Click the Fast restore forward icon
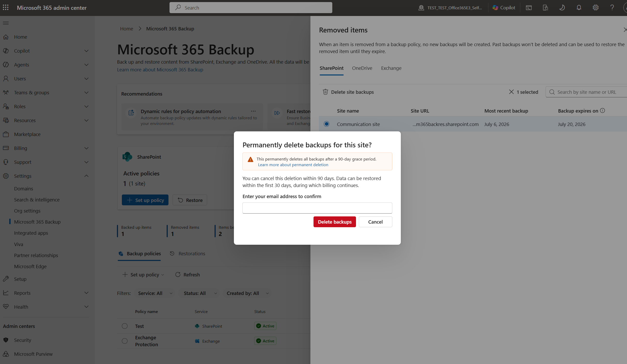Viewport: 627px width, 364px height. (x=277, y=113)
